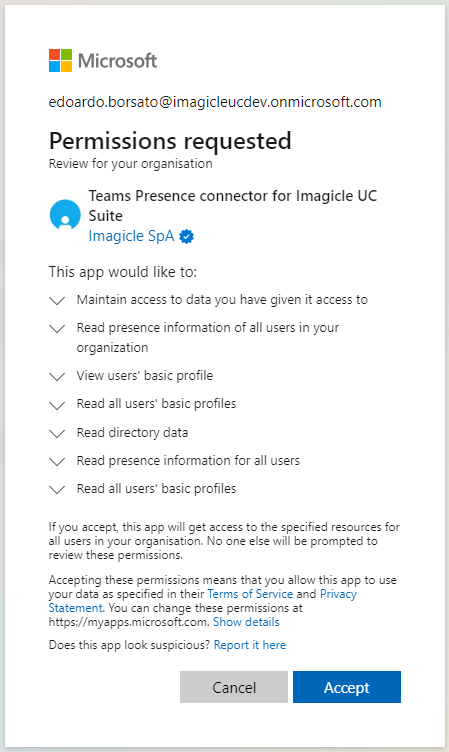Expand the 'Read directory data' chevron
The image size is (449, 752).
point(57,434)
